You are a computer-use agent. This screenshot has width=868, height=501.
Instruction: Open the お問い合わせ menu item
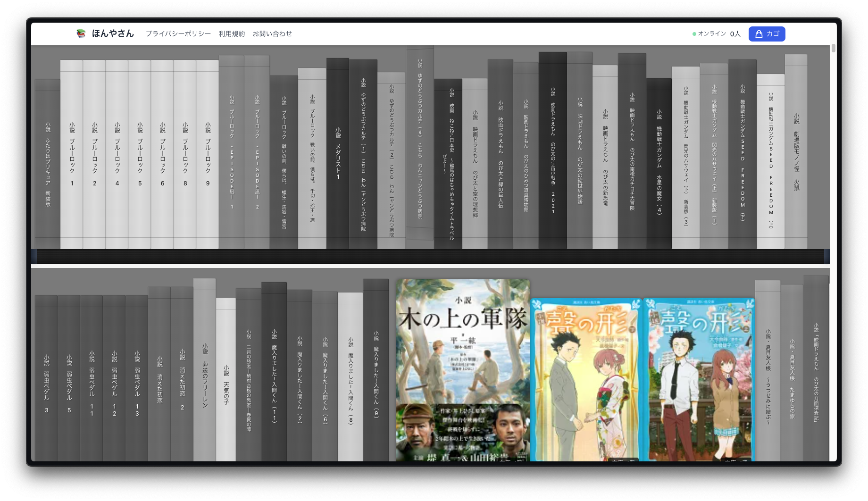tap(272, 34)
